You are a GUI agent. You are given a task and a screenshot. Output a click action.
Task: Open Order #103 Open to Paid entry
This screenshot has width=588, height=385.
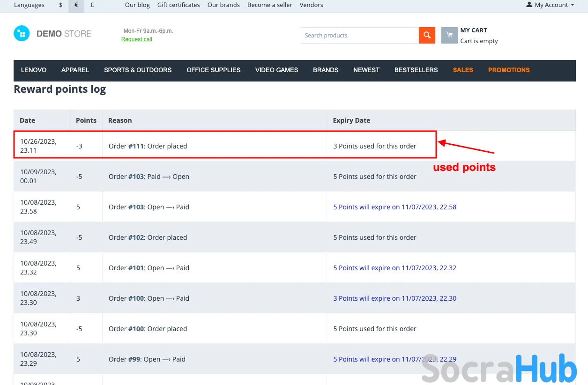(136, 207)
